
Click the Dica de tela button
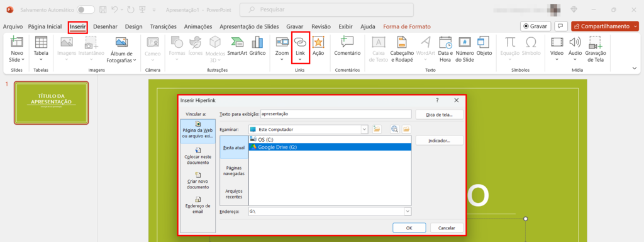[x=440, y=115]
